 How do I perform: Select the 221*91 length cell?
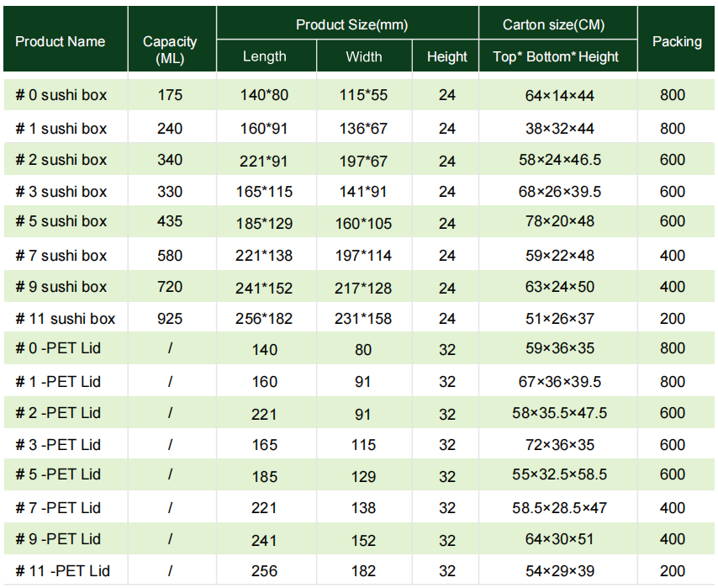click(x=264, y=160)
